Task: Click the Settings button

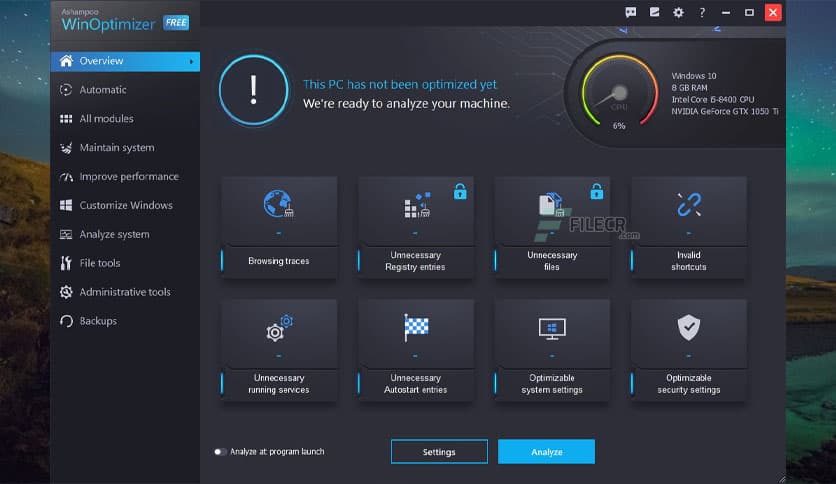Action: [439, 451]
